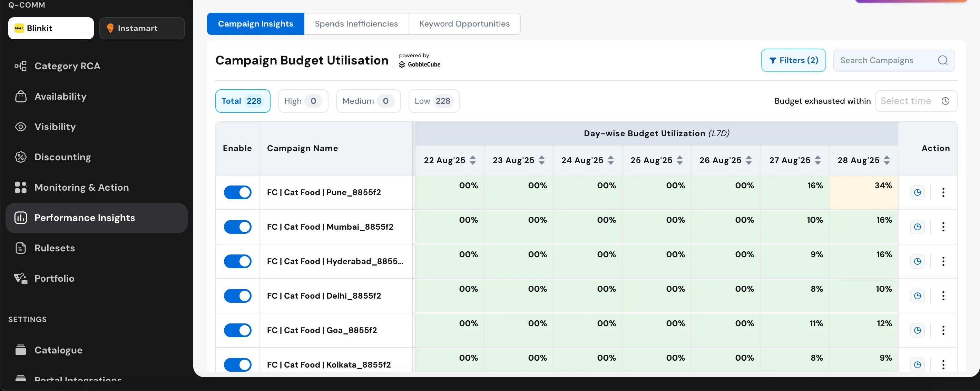Click clock icon for Pune campaign row
The image size is (980, 391).
[917, 192]
